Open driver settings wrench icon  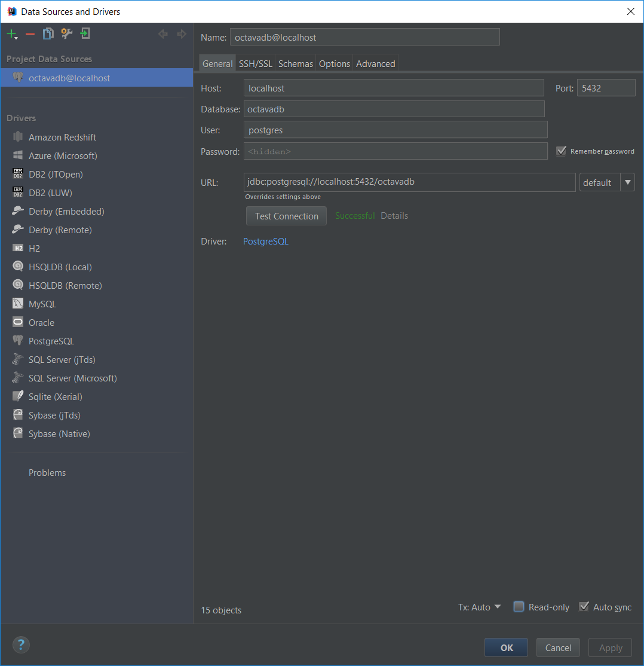coord(67,33)
